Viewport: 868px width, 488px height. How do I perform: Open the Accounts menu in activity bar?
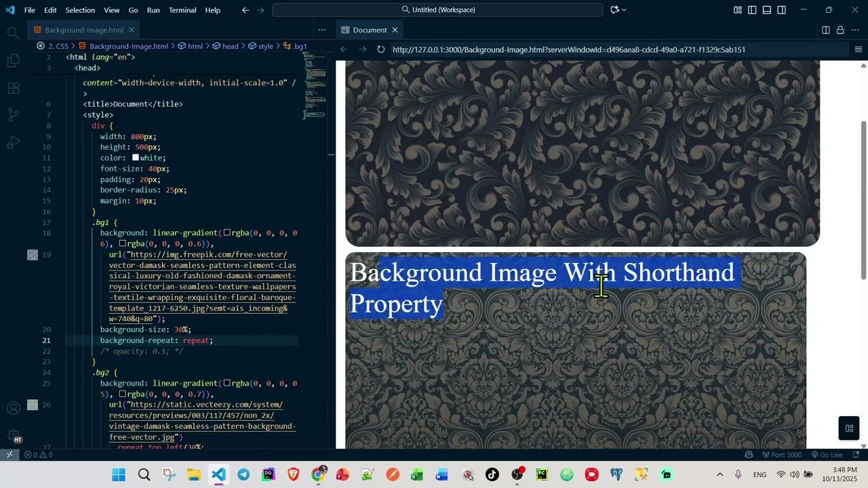point(13,408)
